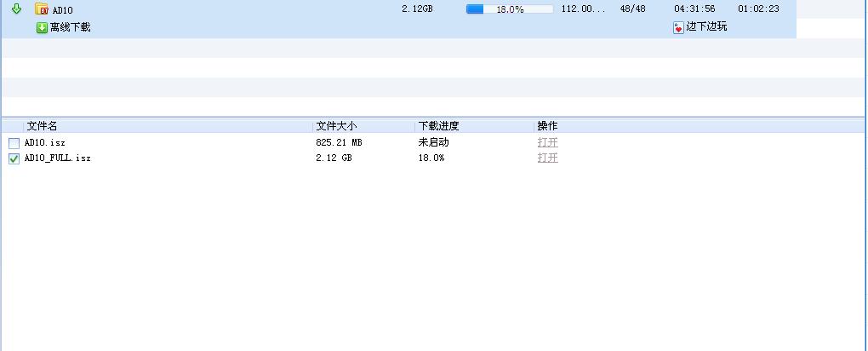The width and height of the screenshot is (868, 351).
Task: Click the 离线下载 green icon
Action: point(42,28)
